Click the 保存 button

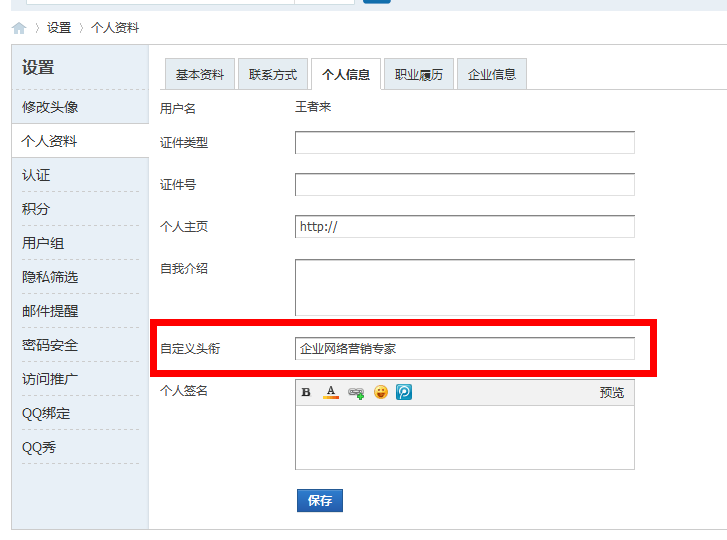click(x=320, y=501)
